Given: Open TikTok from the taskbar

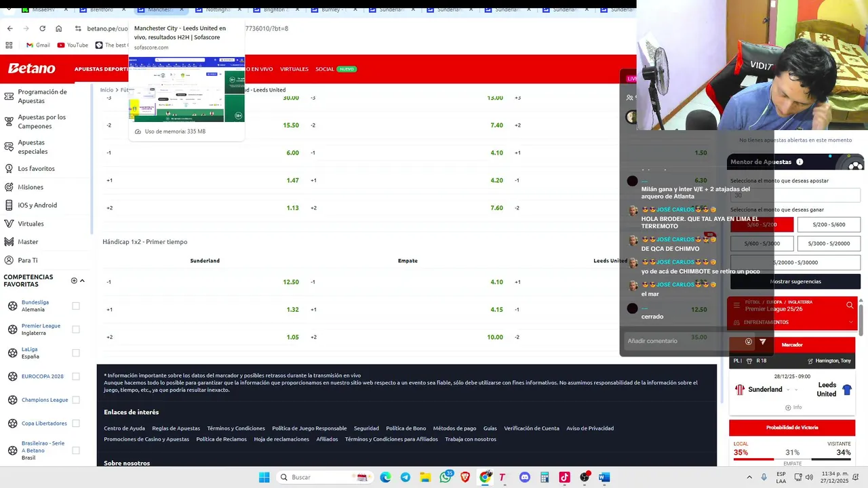Looking at the screenshot, I should point(564,477).
